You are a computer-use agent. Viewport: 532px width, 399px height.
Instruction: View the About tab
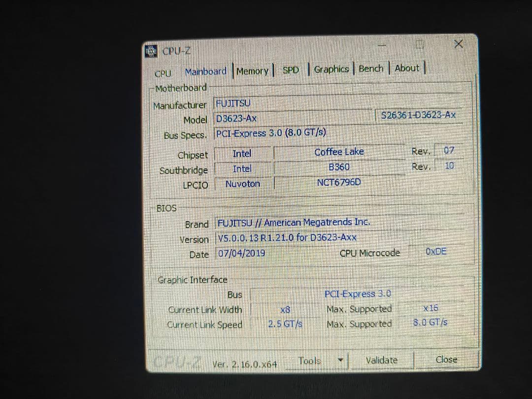pos(406,68)
